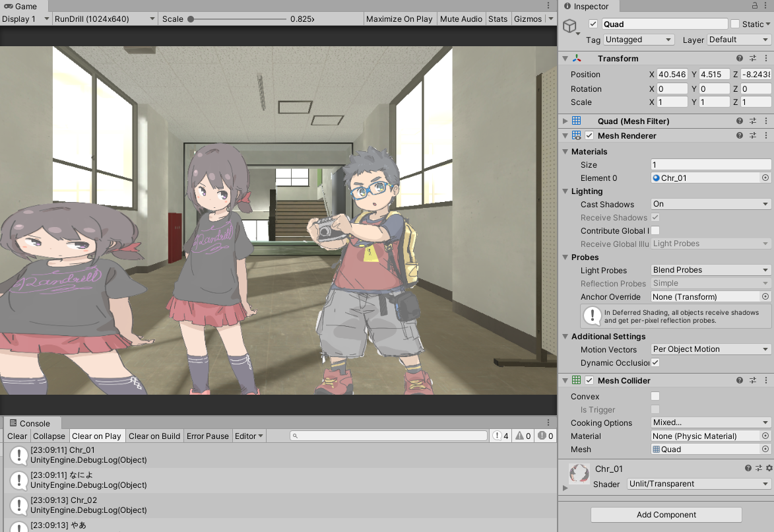Open the Layer Default dropdown
Viewport: 774px width, 532px height.
[739, 40]
